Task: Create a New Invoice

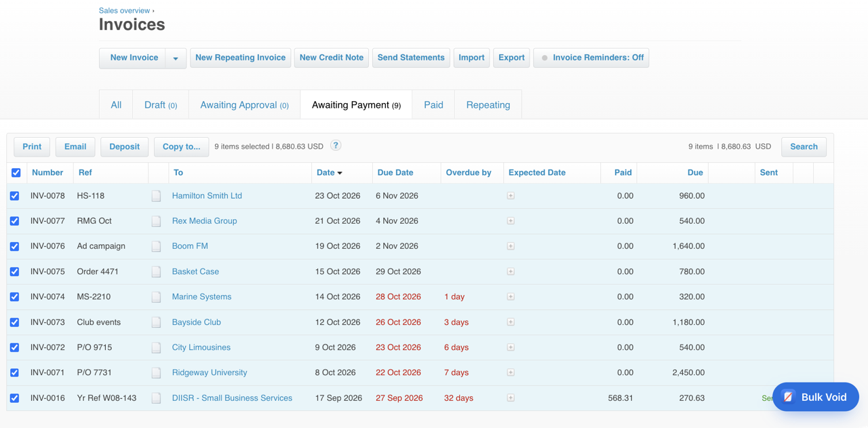Action: [x=134, y=58]
